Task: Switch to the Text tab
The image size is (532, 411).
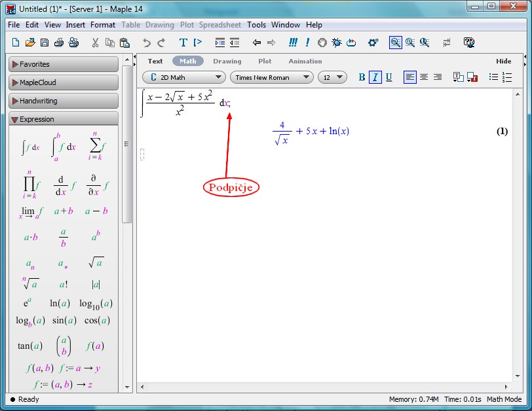Action: (x=155, y=61)
